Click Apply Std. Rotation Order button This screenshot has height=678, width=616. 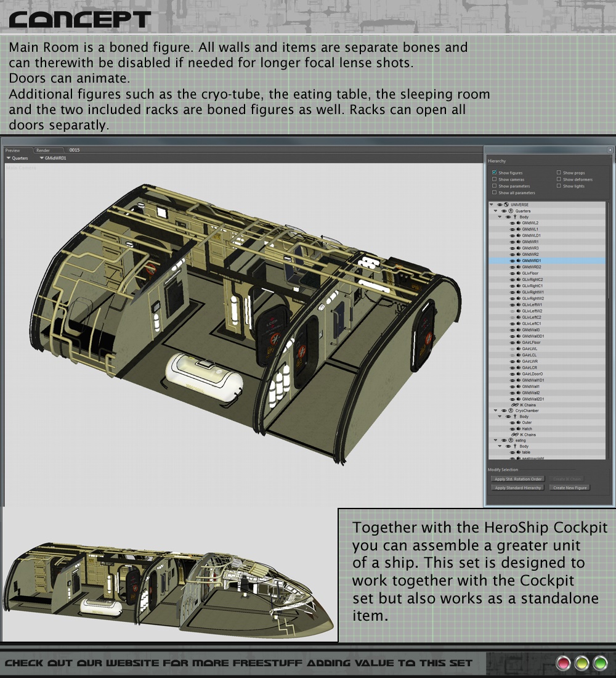tap(518, 479)
